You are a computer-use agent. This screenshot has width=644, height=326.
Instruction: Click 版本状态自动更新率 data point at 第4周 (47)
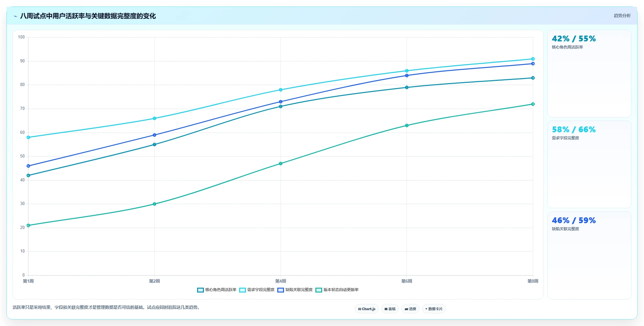280,164
